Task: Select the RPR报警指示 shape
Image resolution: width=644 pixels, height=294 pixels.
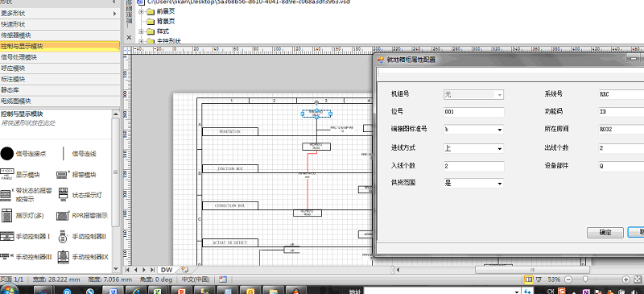Action: (63, 215)
